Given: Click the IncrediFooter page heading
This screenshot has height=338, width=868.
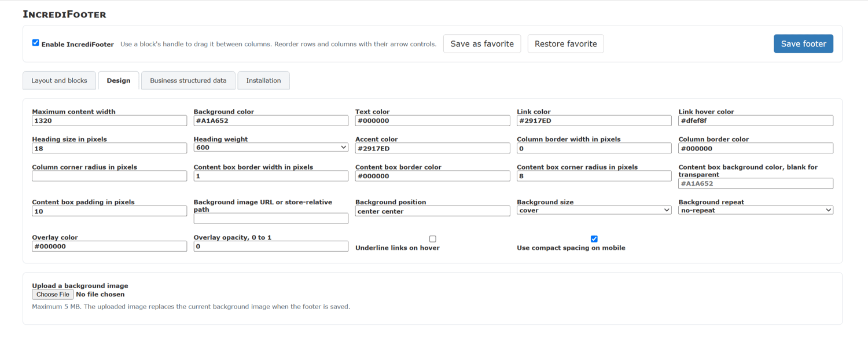Looking at the screenshot, I should (64, 14).
